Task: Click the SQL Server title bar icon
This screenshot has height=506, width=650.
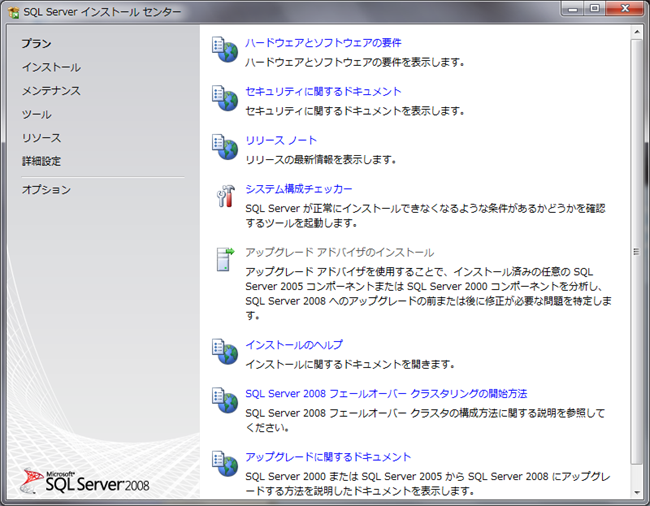Action: [14, 12]
